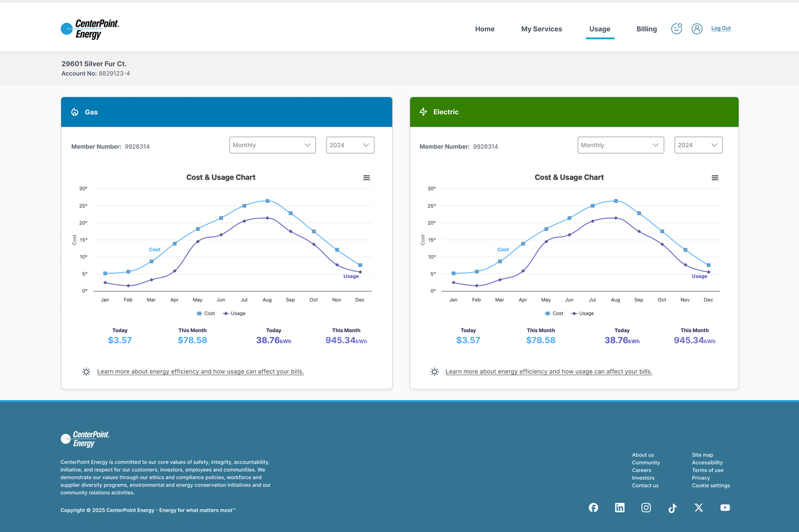Open the YouTube footer icon
The height and width of the screenshot is (532, 799).
click(725, 508)
